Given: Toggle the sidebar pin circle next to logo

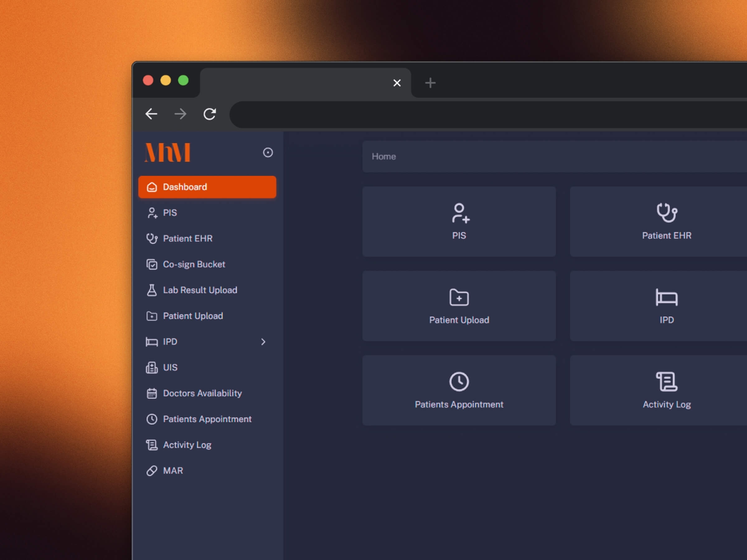Looking at the screenshot, I should point(268,152).
